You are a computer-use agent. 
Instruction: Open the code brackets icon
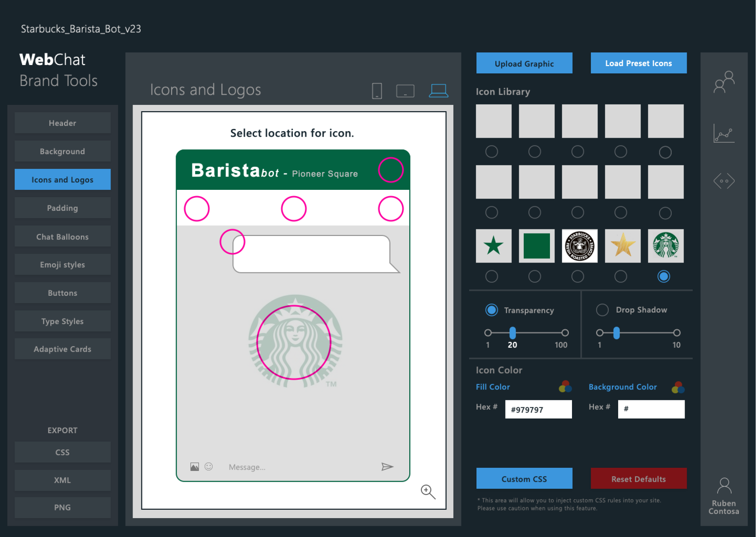tap(724, 181)
